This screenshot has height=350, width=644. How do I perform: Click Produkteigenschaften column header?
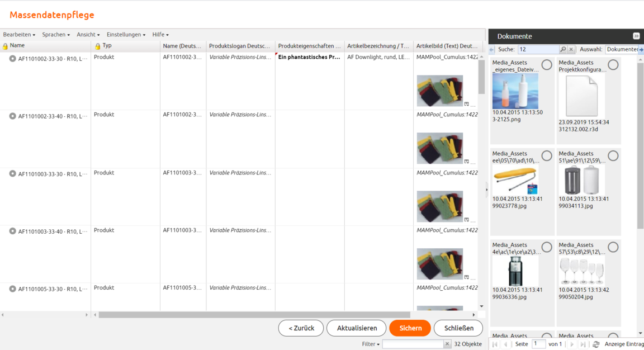coord(309,46)
